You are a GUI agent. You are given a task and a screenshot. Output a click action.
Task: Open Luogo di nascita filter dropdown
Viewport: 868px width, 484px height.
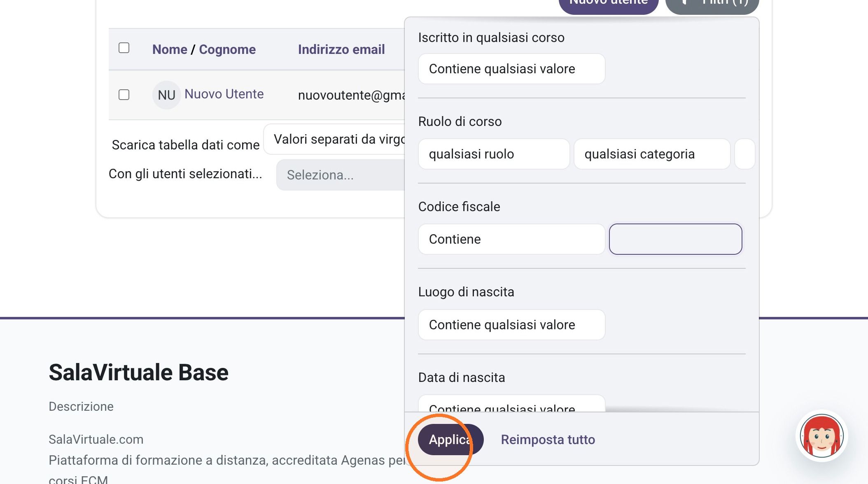click(x=511, y=325)
